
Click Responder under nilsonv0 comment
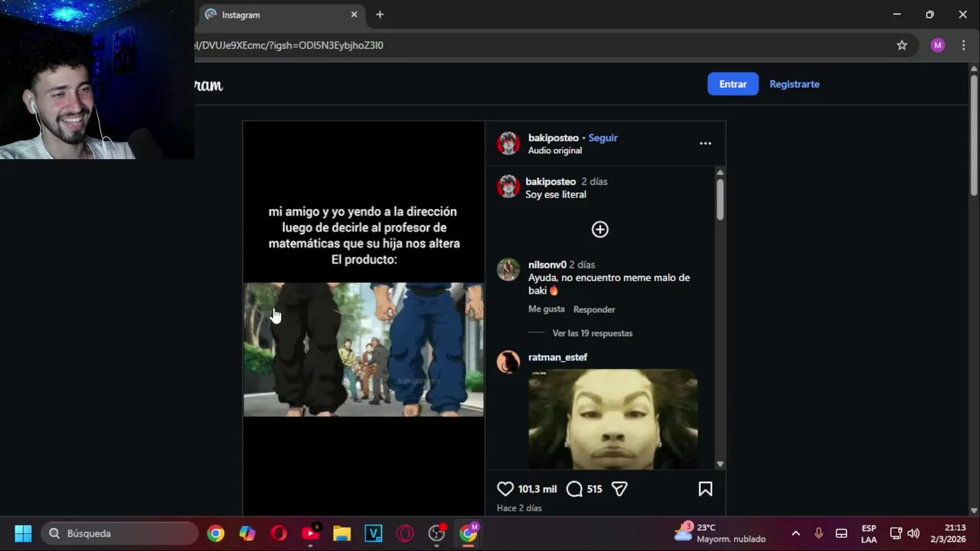(594, 309)
